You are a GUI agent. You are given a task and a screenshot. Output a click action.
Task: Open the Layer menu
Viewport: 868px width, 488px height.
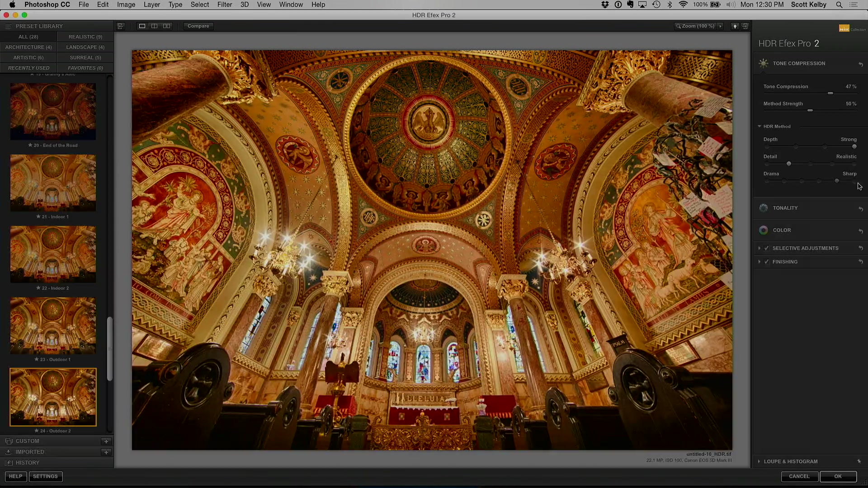point(152,5)
